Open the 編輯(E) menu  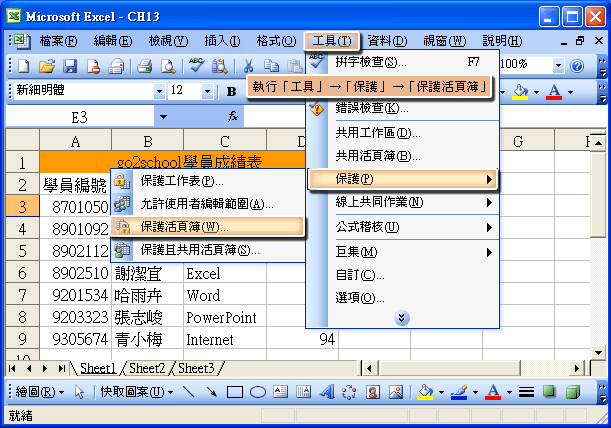(x=113, y=41)
